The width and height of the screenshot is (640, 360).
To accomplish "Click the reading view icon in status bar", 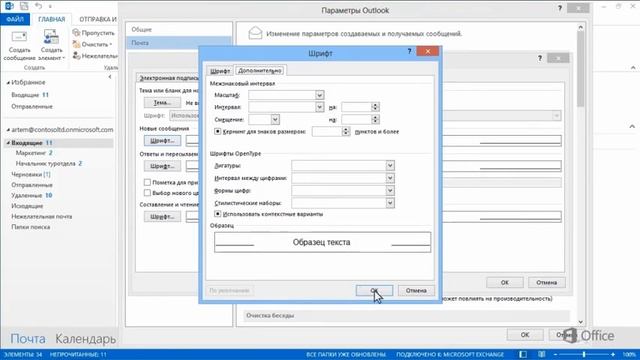I will click(542, 354).
